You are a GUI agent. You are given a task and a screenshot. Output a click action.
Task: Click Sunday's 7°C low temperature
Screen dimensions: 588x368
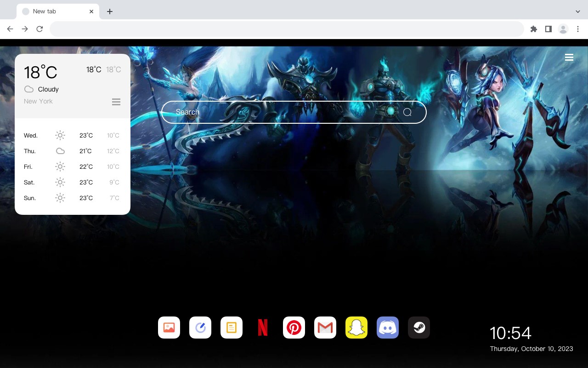coord(114,198)
